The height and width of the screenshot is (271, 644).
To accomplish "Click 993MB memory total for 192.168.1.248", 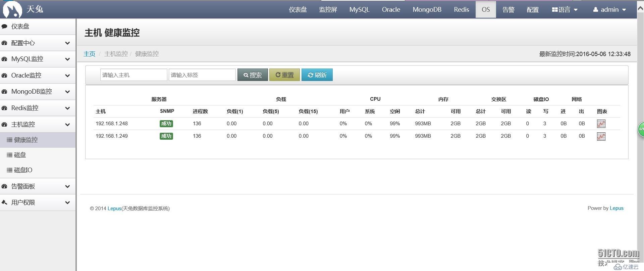I will pos(423,124).
